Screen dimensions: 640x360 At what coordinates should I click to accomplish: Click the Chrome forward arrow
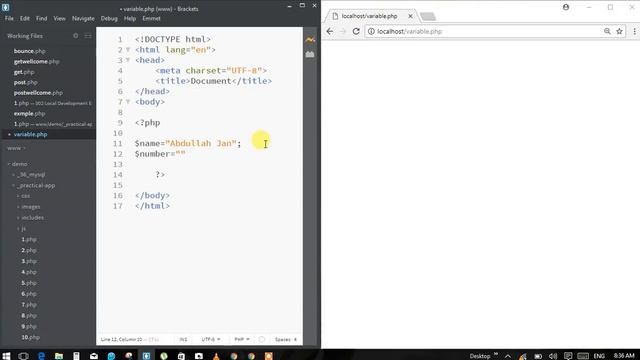tap(343, 31)
